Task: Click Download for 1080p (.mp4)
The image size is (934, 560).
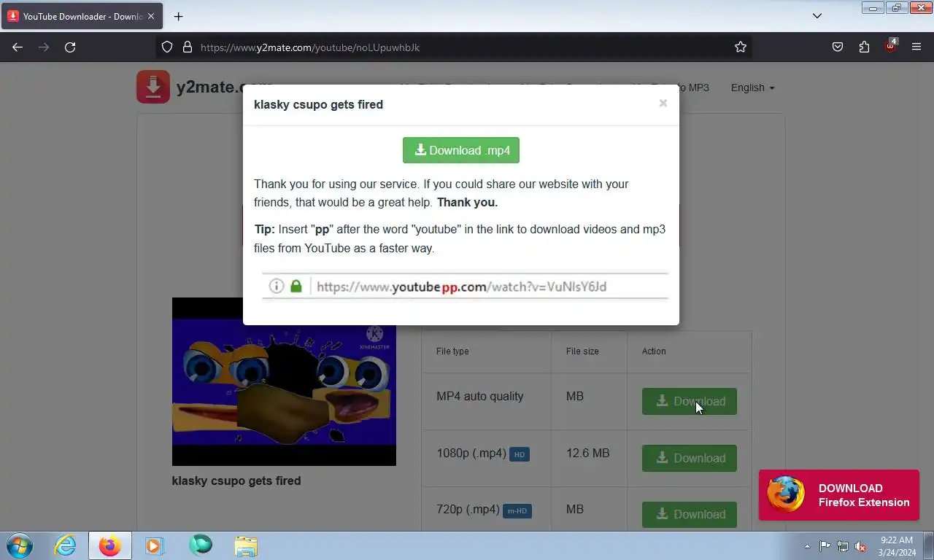Action: [x=690, y=458]
